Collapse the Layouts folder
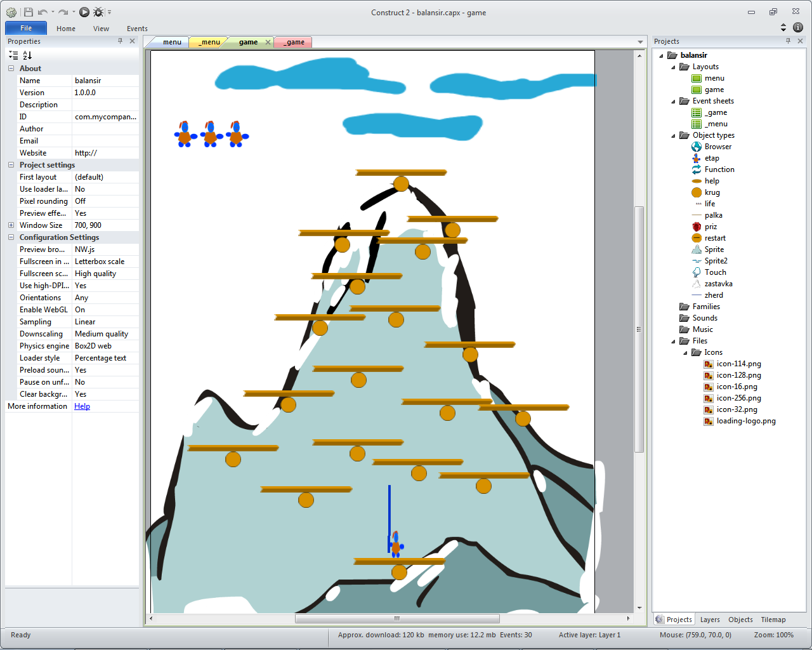Screen dimensions: 812x650 [673, 67]
